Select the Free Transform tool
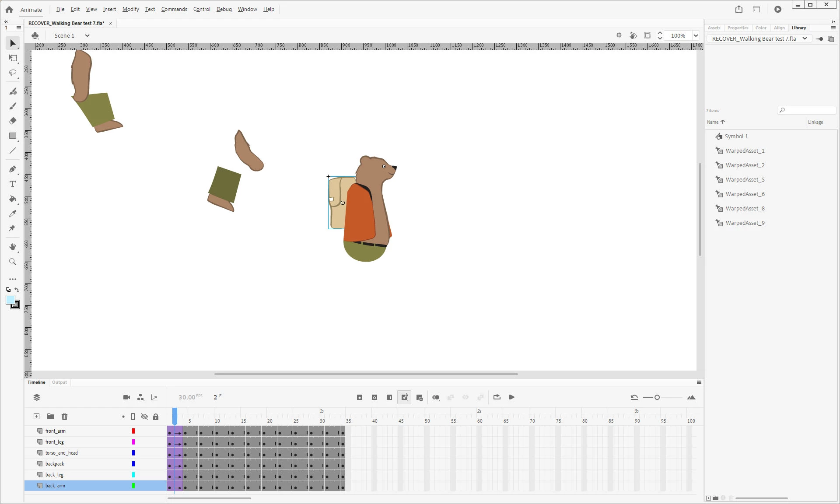 (x=13, y=58)
